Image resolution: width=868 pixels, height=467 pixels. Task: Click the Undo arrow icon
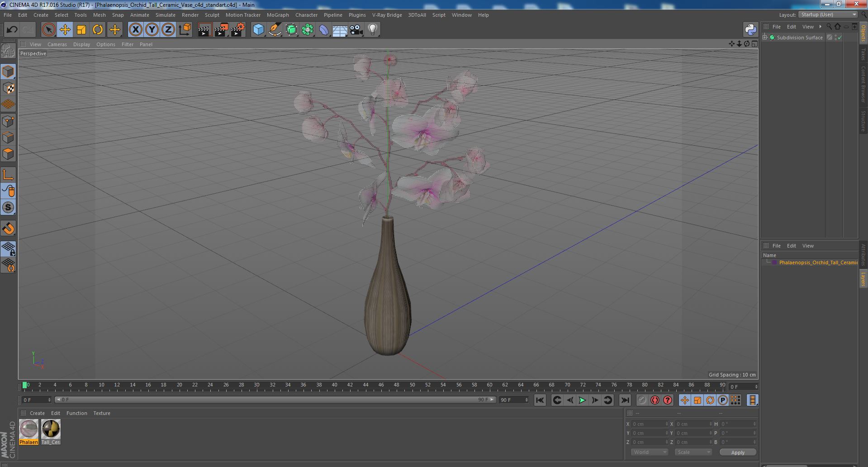[12, 30]
